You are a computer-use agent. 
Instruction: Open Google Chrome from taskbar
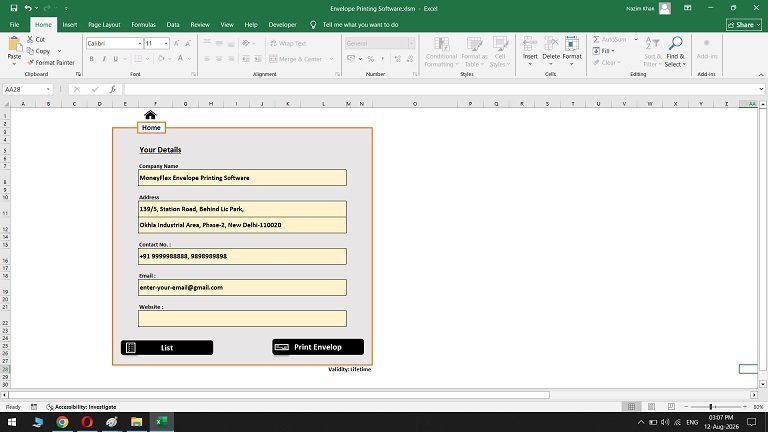(x=62, y=422)
